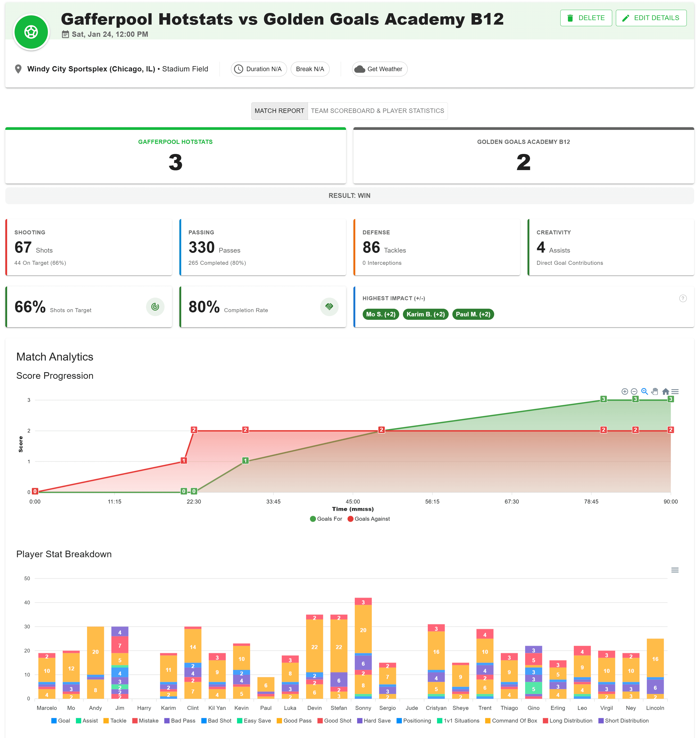Click the Mo S. (+2) impact badge
The width and height of the screenshot is (700, 738).
pos(381,314)
